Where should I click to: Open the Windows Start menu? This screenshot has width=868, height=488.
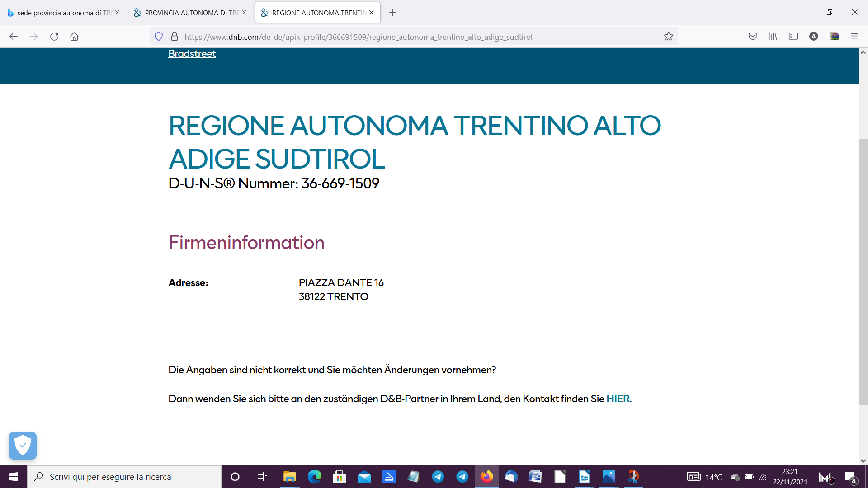14,477
